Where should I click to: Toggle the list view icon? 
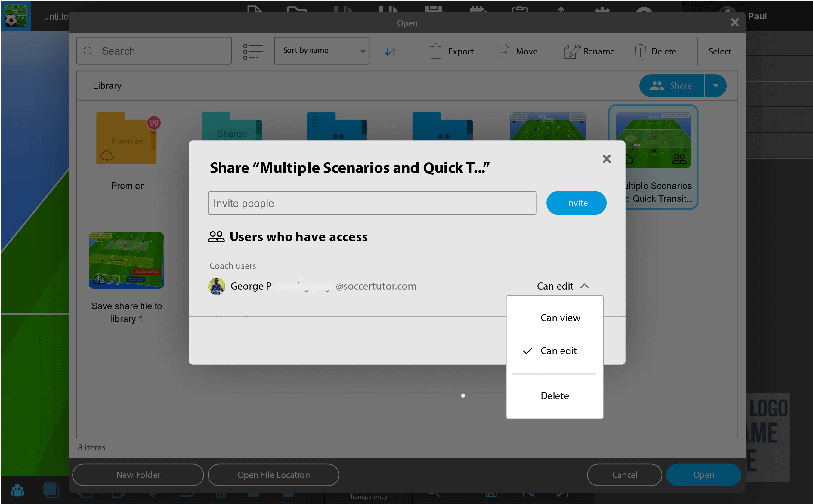point(252,51)
